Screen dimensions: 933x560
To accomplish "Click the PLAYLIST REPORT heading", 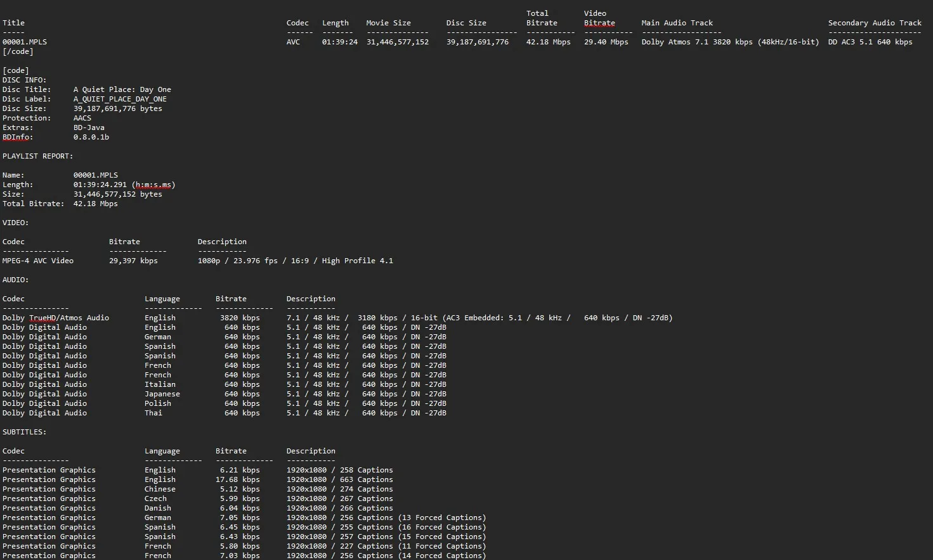I will pyautogui.click(x=37, y=156).
